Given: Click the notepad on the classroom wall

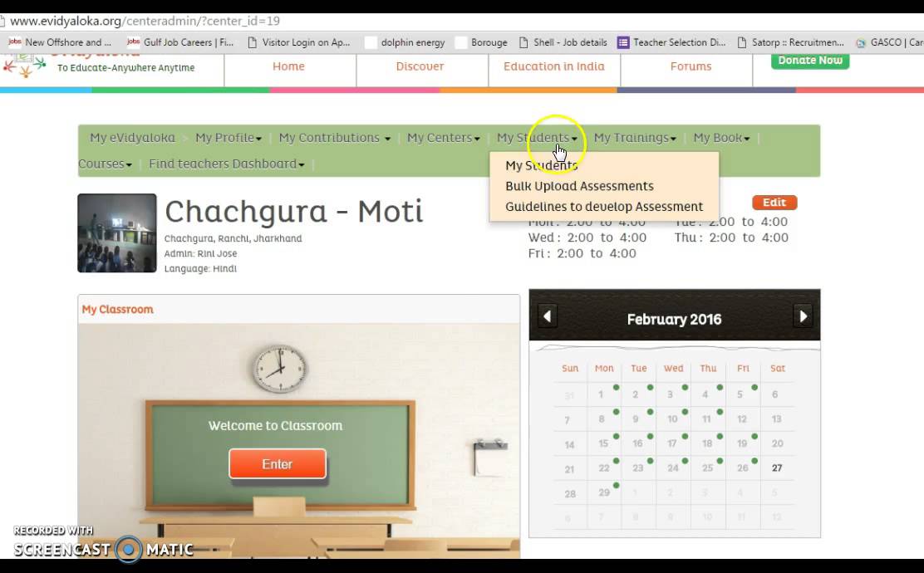Looking at the screenshot, I should pos(490,458).
